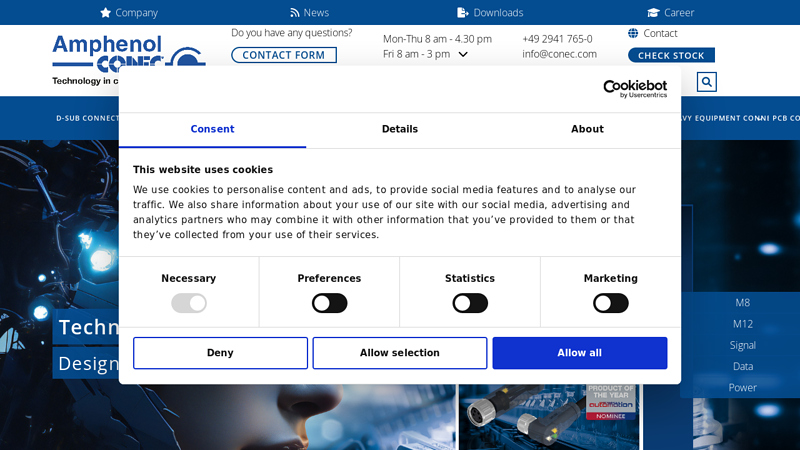Click the Career graduation cap icon
This screenshot has width=800, height=450.
pyautogui.click(x=653, y=13)
